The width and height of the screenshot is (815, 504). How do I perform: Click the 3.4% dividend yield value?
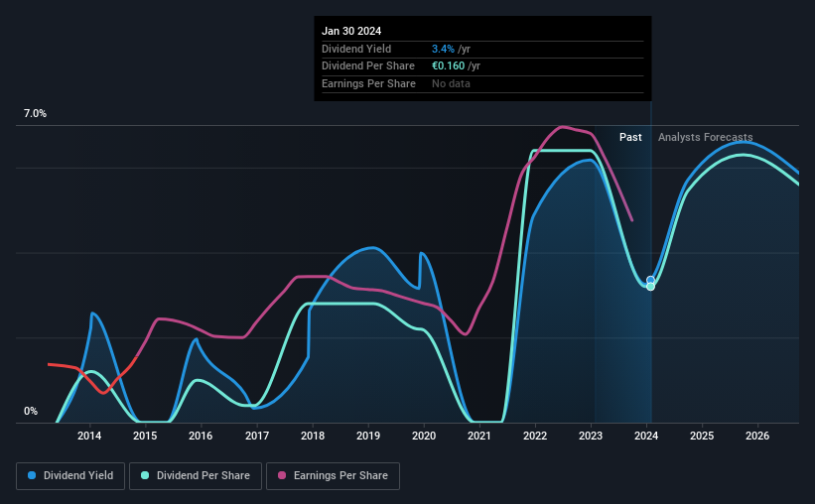tap(443, 49)
